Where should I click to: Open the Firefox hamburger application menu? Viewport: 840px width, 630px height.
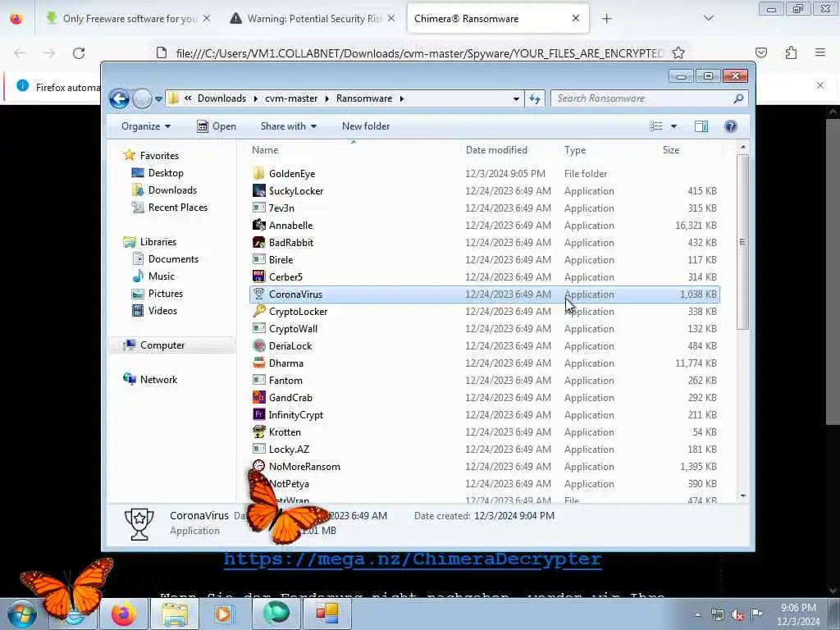click(x=819, y=52)
